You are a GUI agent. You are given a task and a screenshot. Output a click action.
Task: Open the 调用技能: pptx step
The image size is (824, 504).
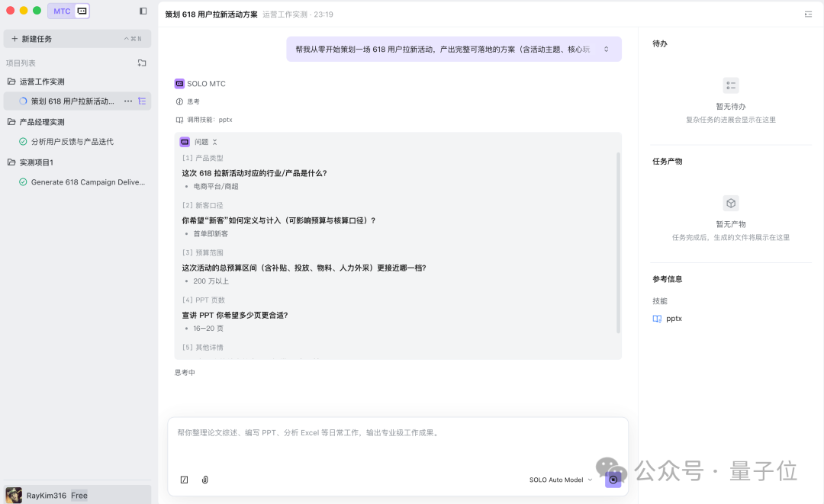(204, 120)
